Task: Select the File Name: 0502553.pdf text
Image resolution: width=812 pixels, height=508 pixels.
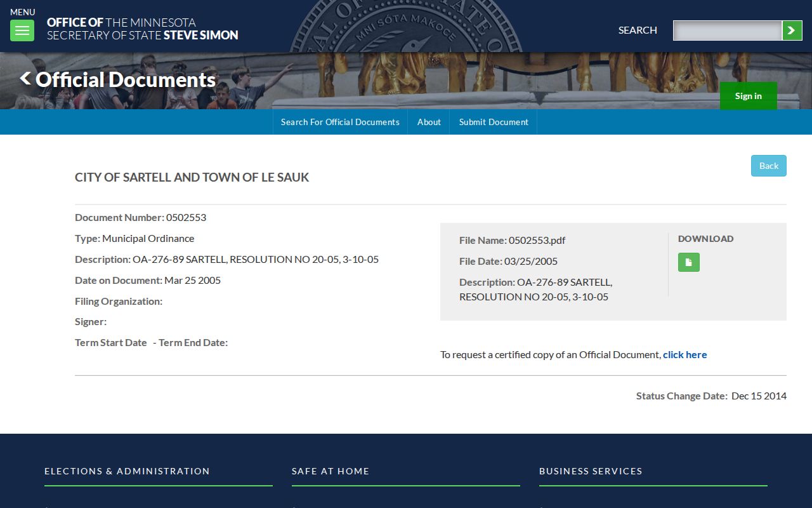Action: 512,240
